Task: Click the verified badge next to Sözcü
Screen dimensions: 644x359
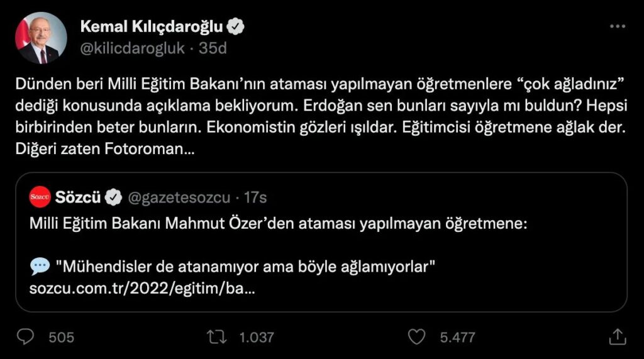Action: tap(113, 198)
